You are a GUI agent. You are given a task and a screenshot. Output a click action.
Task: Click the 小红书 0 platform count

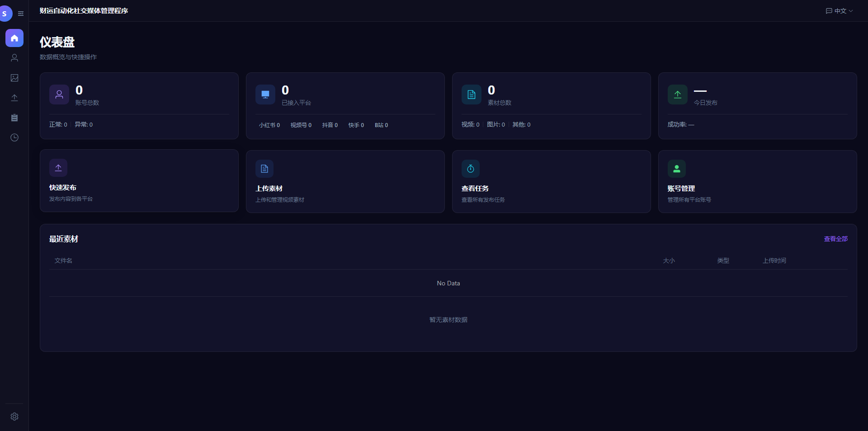click(x=269, y=125)
